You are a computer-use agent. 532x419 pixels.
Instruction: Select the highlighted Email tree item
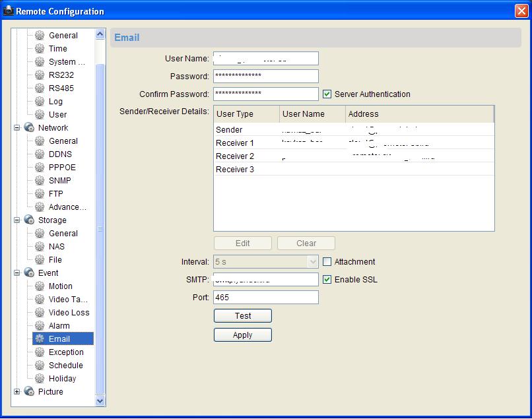[63, 339]
